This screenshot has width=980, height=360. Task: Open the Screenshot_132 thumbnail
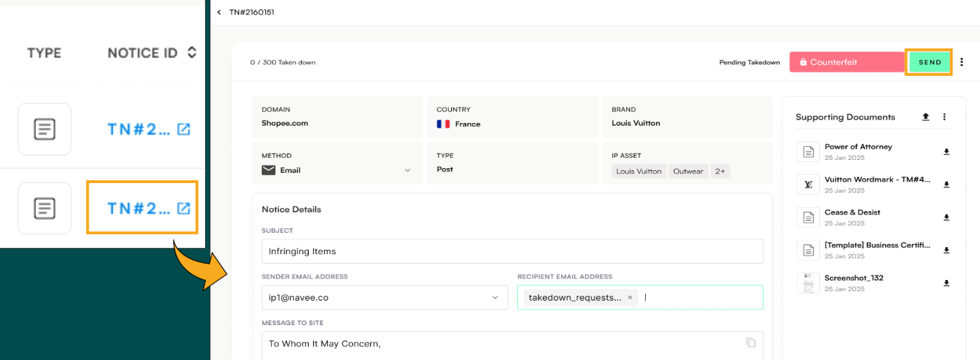click(x=808, y=283)
